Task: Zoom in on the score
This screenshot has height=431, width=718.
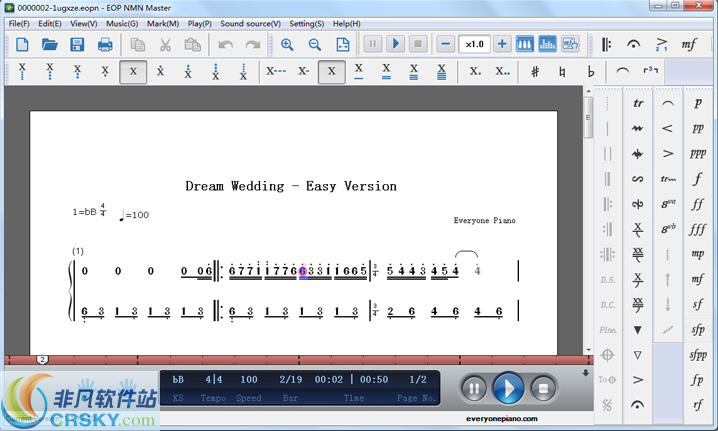Action: click(287, 44)
